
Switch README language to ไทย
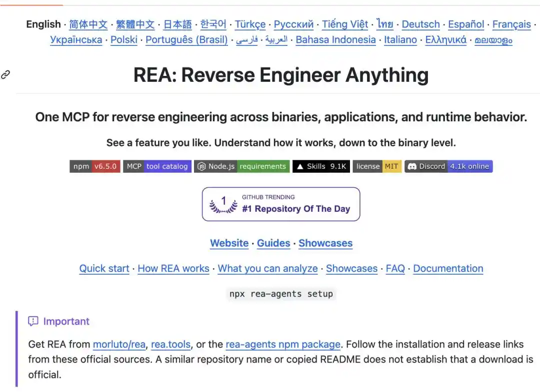384,24
